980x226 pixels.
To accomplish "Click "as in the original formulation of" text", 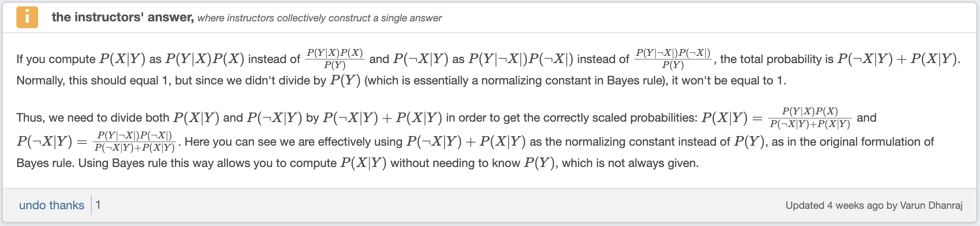I will (852, 142).
